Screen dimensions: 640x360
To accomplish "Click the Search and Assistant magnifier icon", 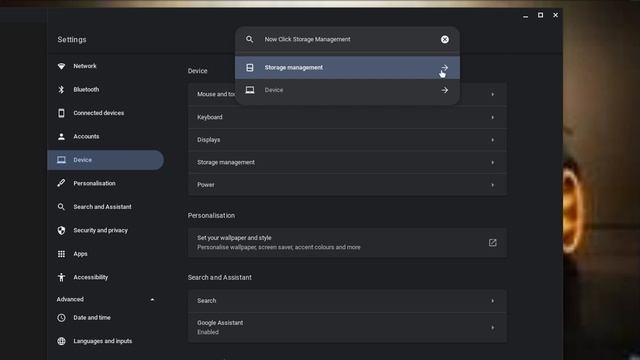I will click(x=61, y=207).
